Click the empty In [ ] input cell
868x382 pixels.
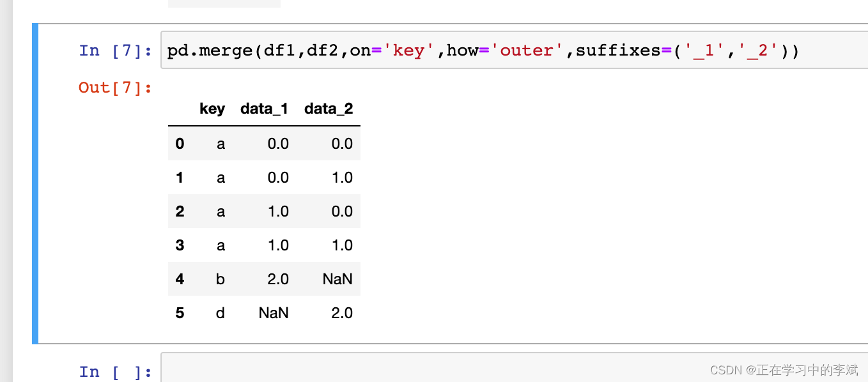coord(447,371)
